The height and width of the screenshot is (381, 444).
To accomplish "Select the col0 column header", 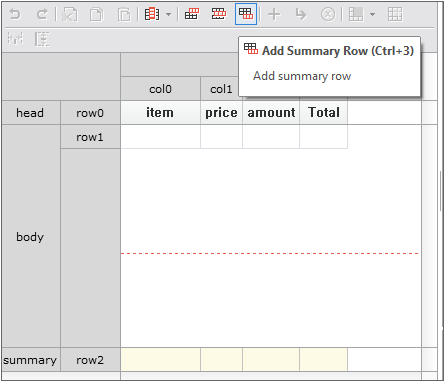I will point(160,89).
